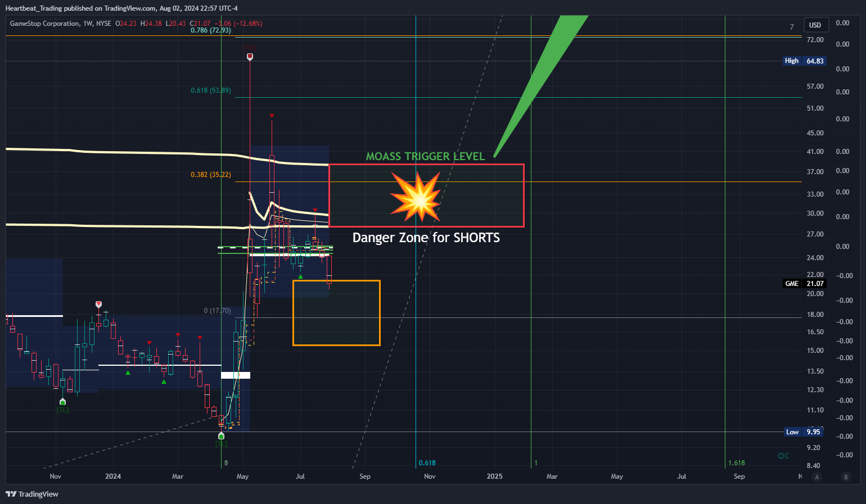Toggle the auto scale 'A' button
Viewport: 866px width, 504px height.
(x=817, y=477)
